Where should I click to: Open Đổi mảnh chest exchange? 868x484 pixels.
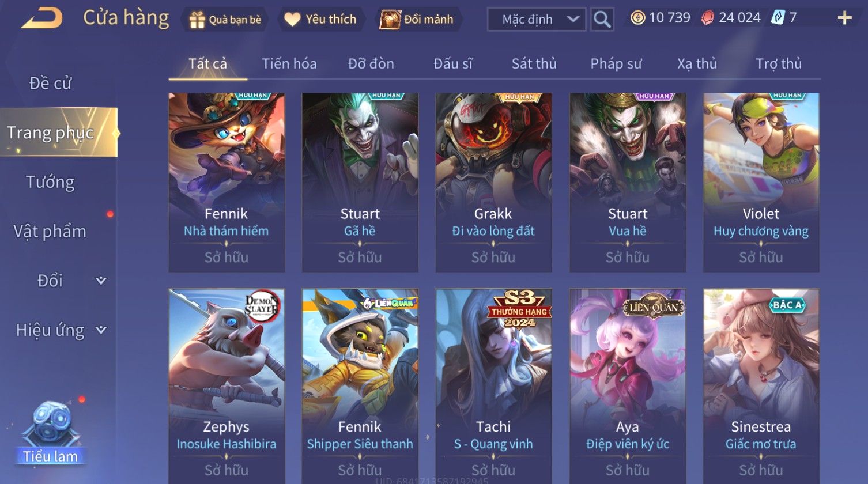point(418,20)
